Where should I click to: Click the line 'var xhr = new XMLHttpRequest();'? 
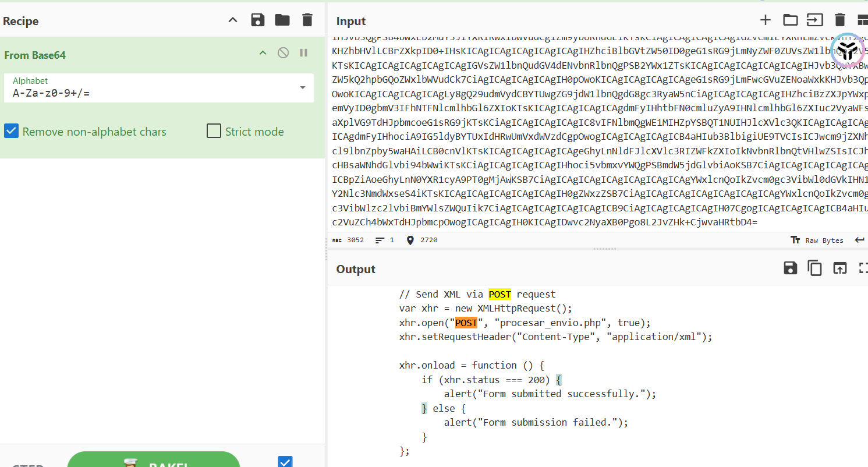[x=486, y=309]
